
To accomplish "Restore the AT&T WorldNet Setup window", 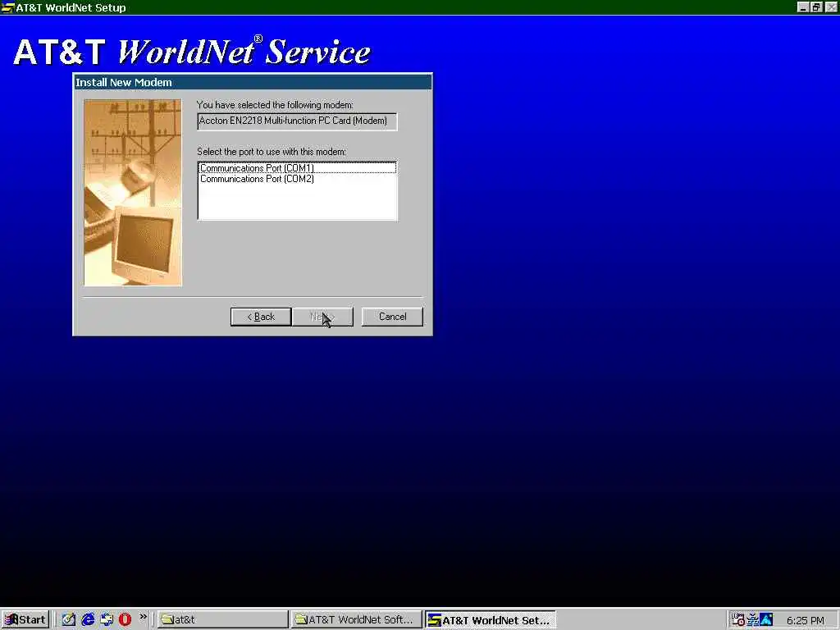I will point(816,7).
